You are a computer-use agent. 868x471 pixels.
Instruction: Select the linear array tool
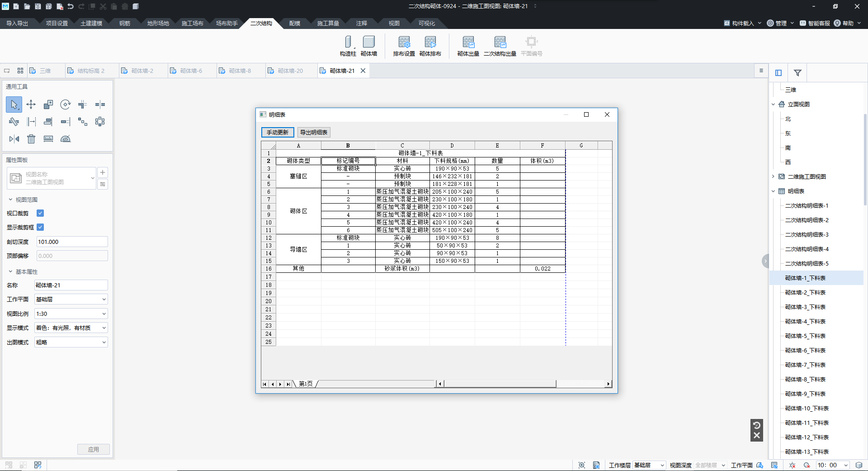click(x=83, y=122)
